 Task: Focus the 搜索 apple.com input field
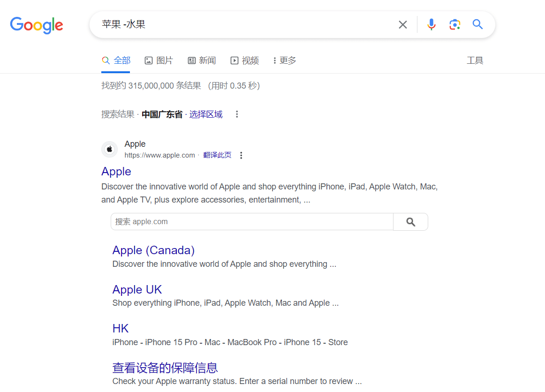pos(252,222)
